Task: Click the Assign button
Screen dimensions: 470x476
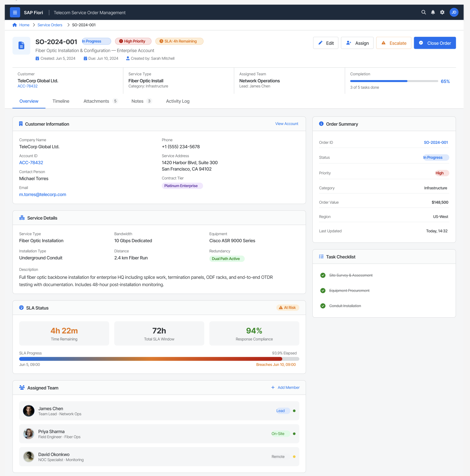Action: 357,43
